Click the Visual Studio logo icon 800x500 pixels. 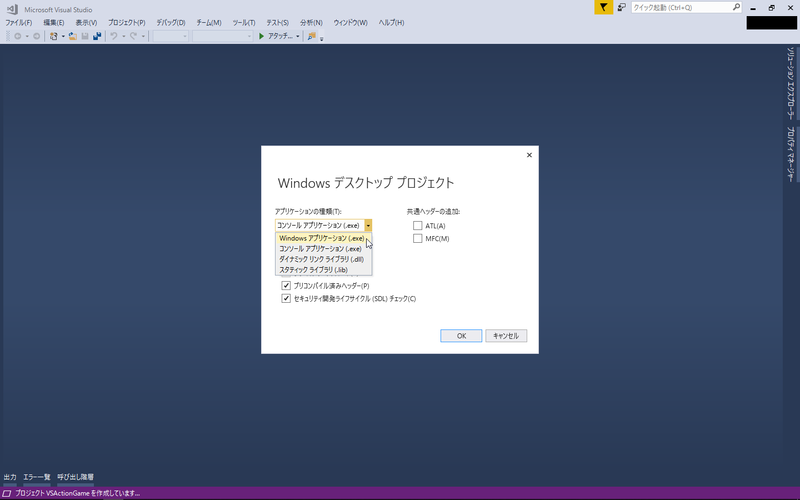pos(12,9)
